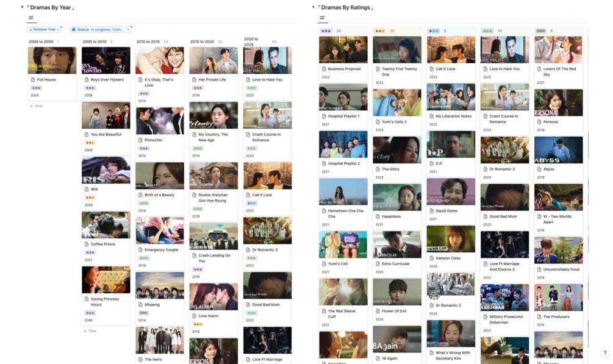Open The Heirs card title
613x364 pixels.
tap(153, 359)
